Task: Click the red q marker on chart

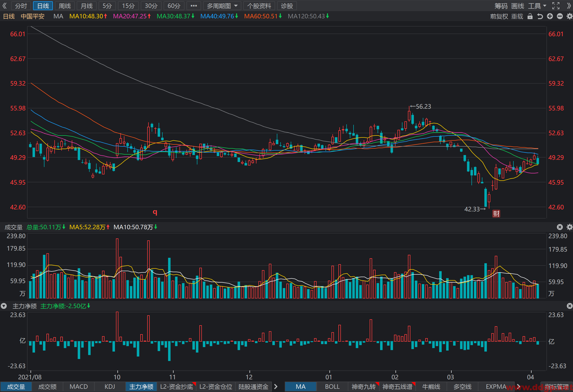Action: [x=155, y=212]
